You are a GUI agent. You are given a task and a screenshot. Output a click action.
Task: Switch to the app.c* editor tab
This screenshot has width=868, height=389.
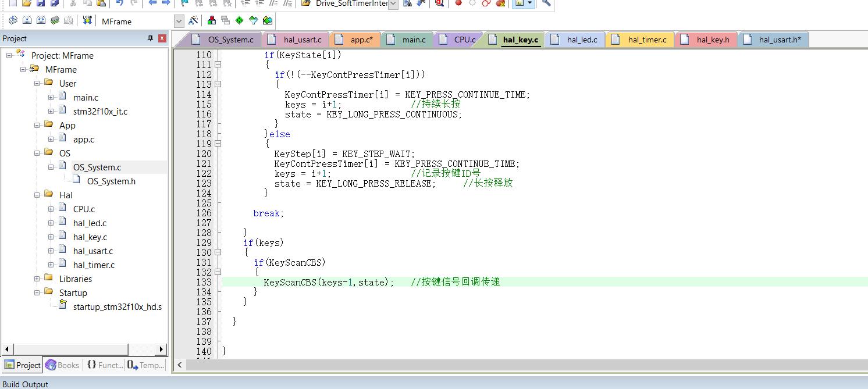[354, 40]
